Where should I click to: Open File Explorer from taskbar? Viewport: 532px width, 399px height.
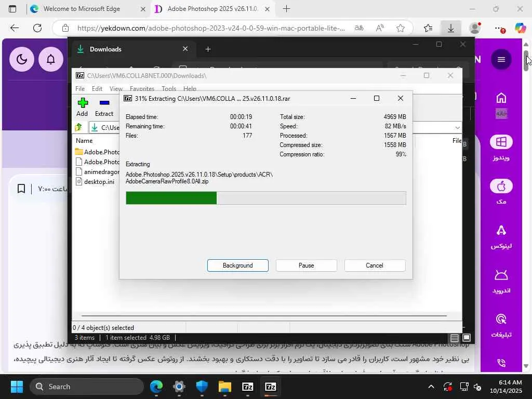tap(224, 387)
